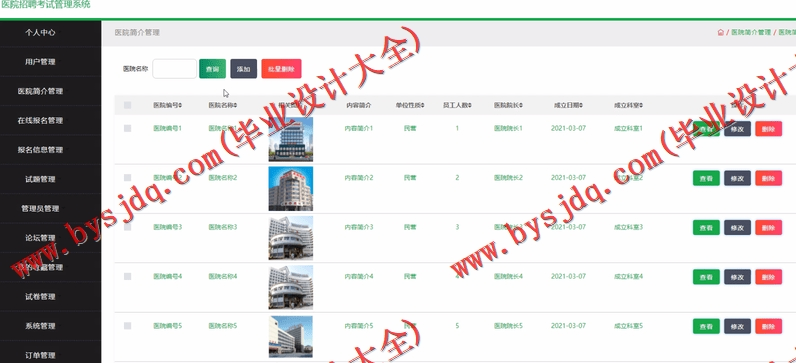Click 查看 for the 医院编号5 row
796x363 pixels.
click(706, 326)
